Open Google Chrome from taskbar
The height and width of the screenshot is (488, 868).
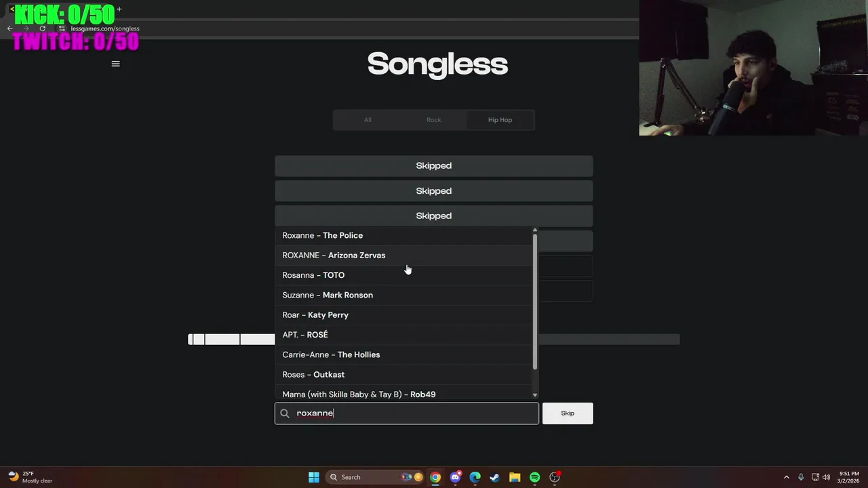(x=435, y=477)
